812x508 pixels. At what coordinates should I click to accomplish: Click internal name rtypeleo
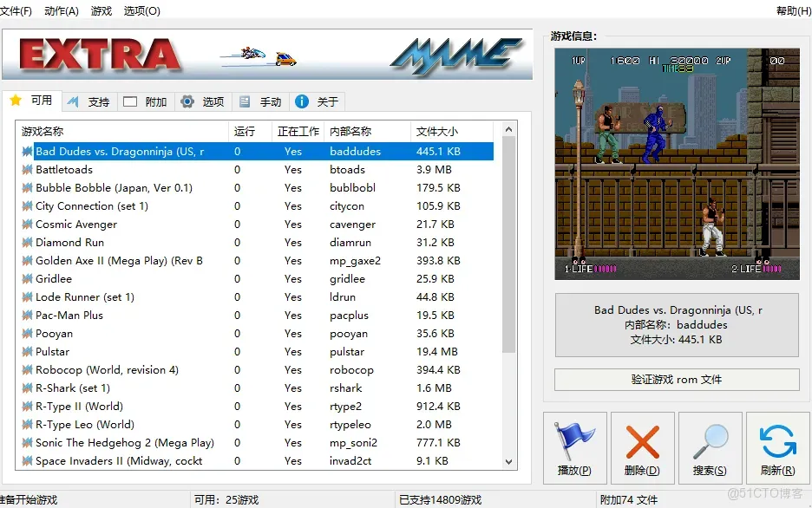[x=350, y=425]
